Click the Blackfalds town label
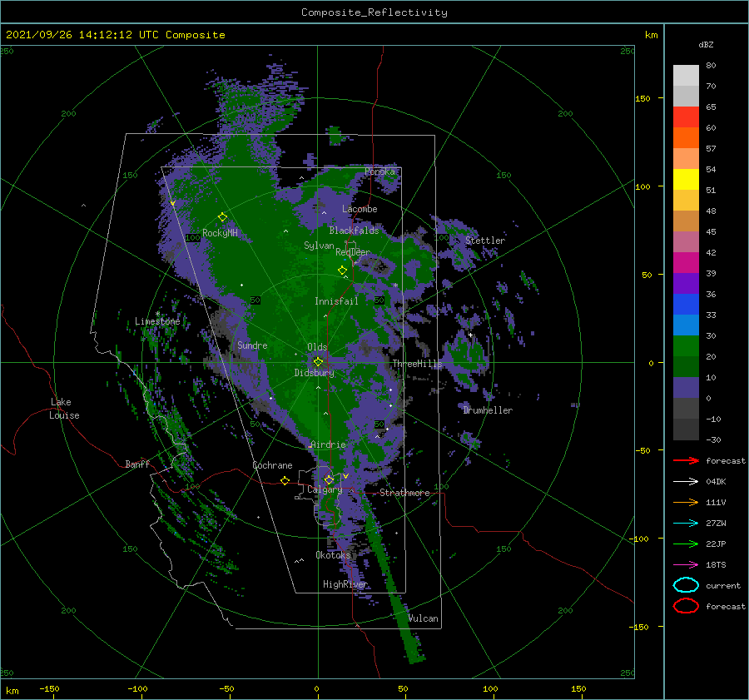The width and height of the screenshot is (749, 700). tap(354, 231)
